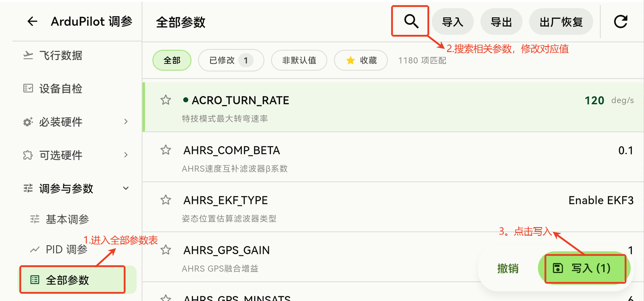Filter by 收藏 favorites

coord(361,60)
